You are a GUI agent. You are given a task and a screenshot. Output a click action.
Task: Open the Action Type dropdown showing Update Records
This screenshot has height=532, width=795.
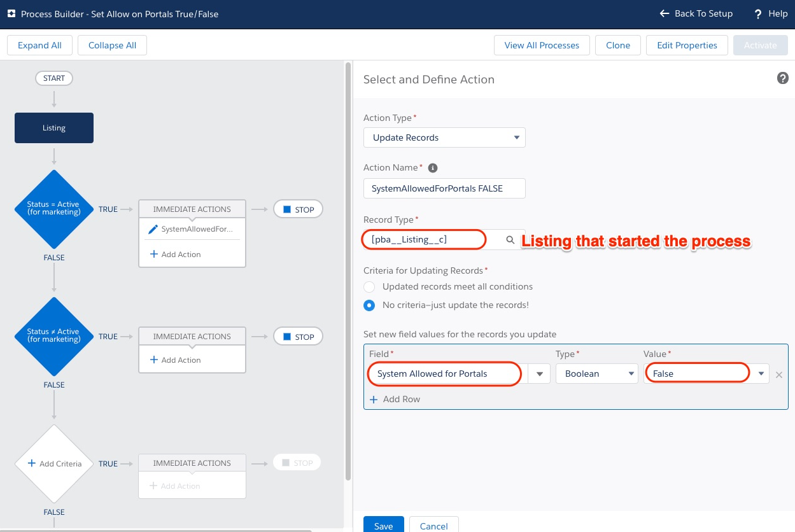tap(444, 137)
